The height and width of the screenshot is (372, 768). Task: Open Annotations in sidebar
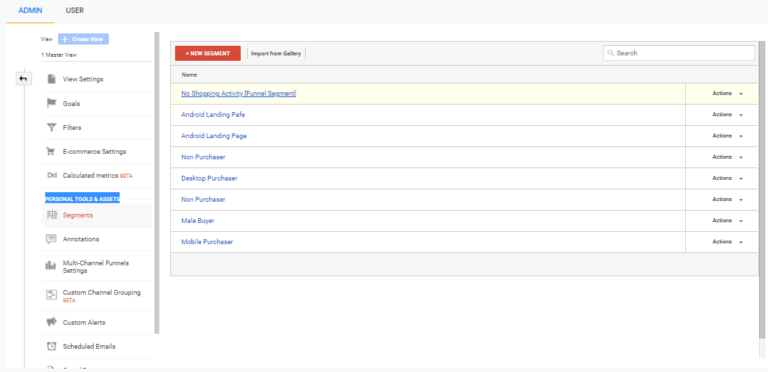[81, 239]
